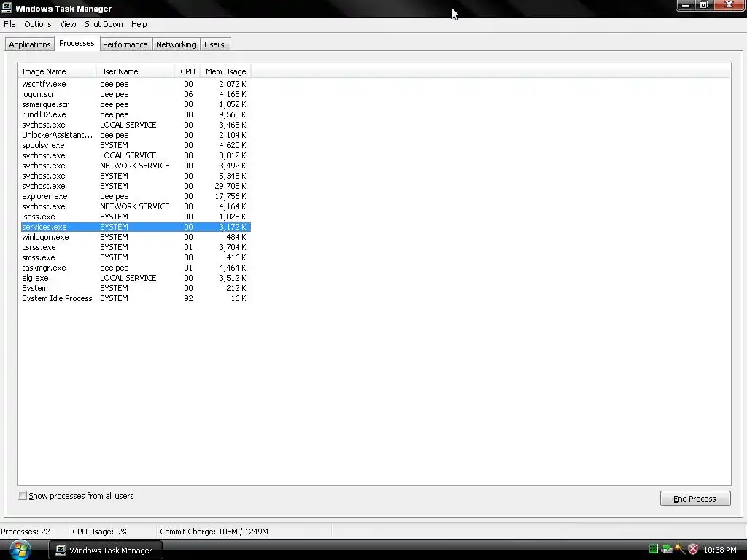Close the Task Manager window

coord(729,5)
